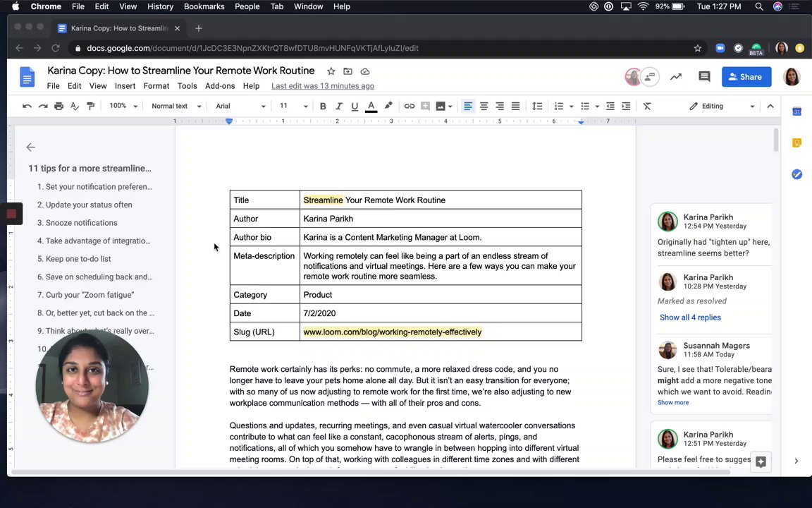Star this document
The width and height of the screenshot is (812, 508).
tap(331, 71)
